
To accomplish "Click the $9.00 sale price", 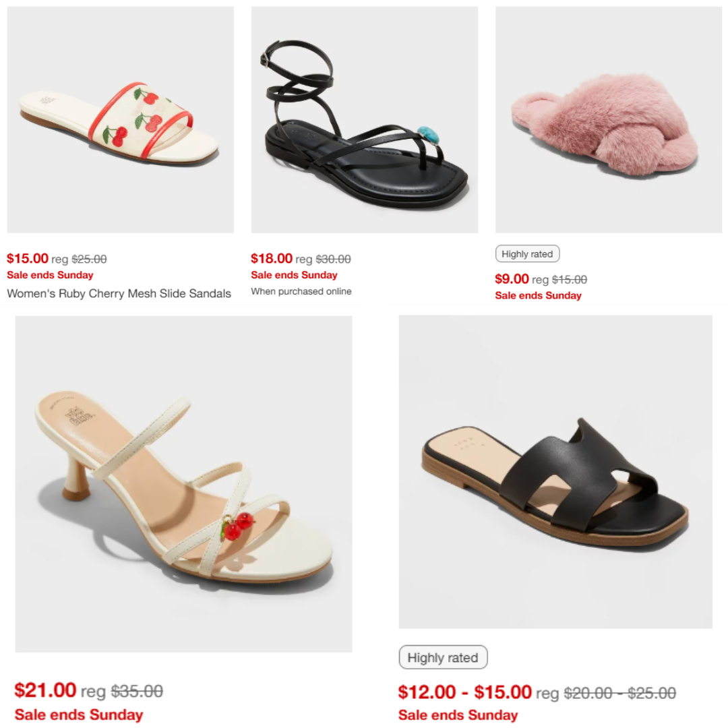I will pyautogui.click(x=512, y=278).
